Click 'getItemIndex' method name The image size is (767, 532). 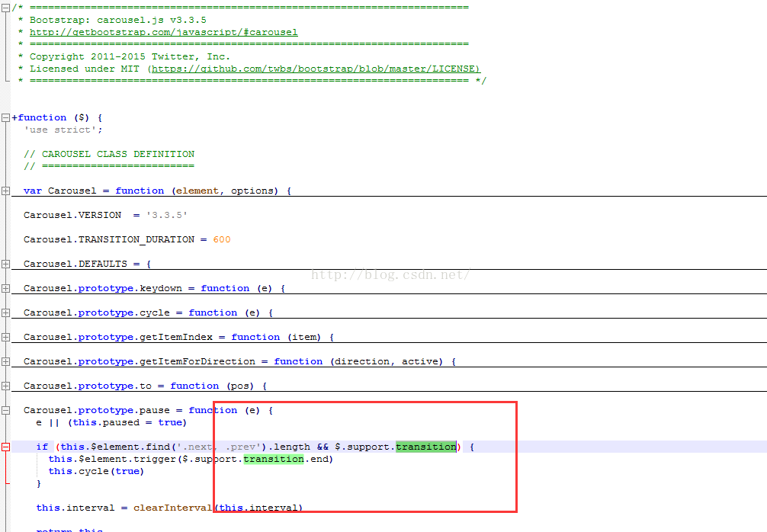point(176,338)
